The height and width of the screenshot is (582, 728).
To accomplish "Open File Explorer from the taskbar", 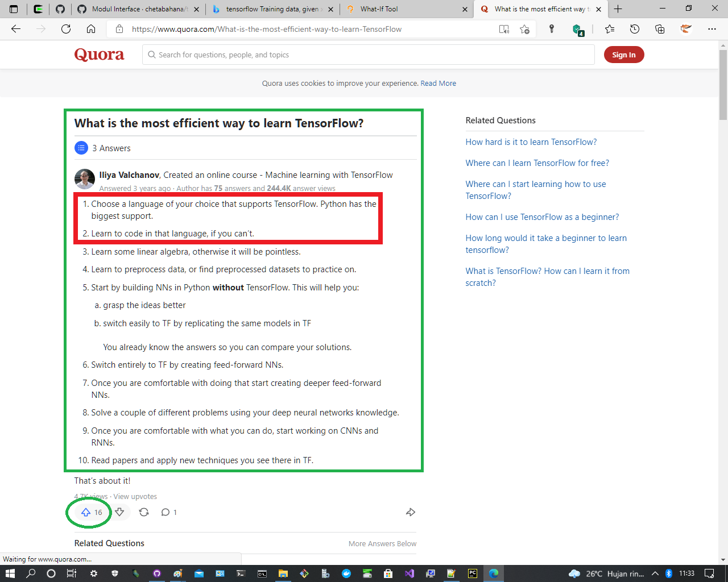I will 283,573.
